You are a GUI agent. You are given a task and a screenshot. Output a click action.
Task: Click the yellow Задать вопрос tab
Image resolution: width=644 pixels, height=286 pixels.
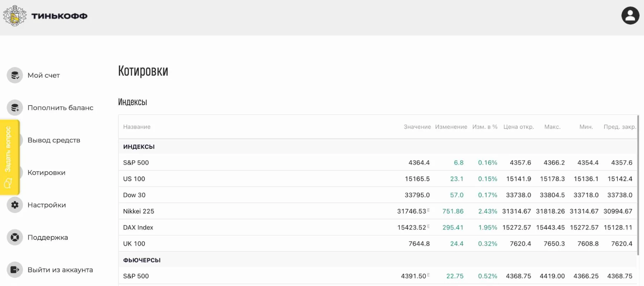coord(10,157)
